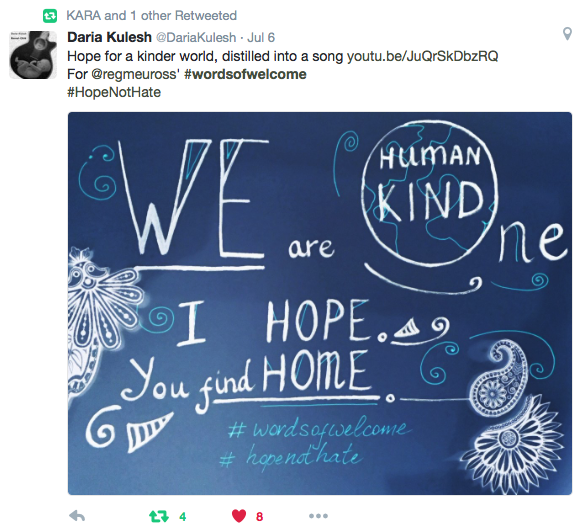Click the red heart like icon
The image size is (585, 529).
pos(239,516)
